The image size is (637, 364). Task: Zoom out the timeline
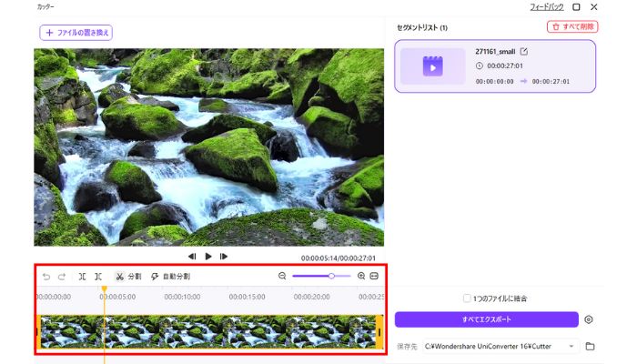282,277
